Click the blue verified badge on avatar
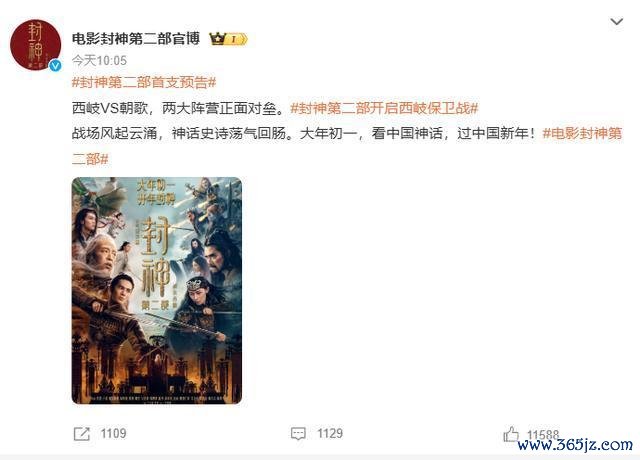This screenshot has height=460, width=640. tap(55, 65)
